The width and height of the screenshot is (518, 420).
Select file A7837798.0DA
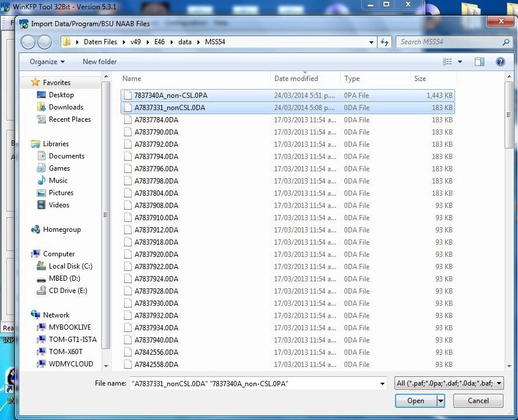click(x=287, y=181)
